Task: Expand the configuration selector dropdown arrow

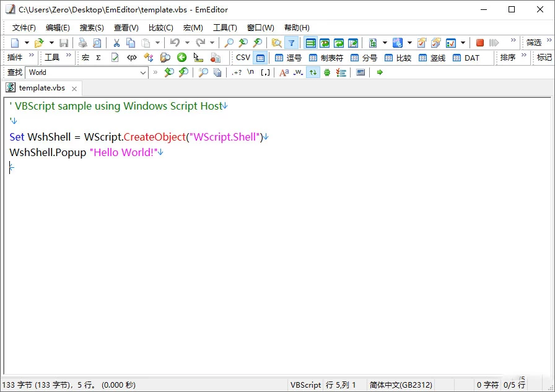Action: click(385, 43)
